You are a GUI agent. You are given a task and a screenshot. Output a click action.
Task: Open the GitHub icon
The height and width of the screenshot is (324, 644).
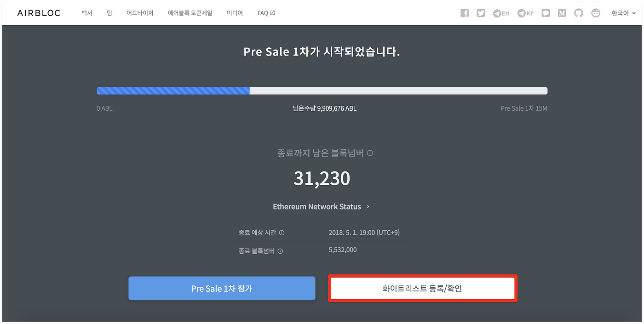point(579,13)
